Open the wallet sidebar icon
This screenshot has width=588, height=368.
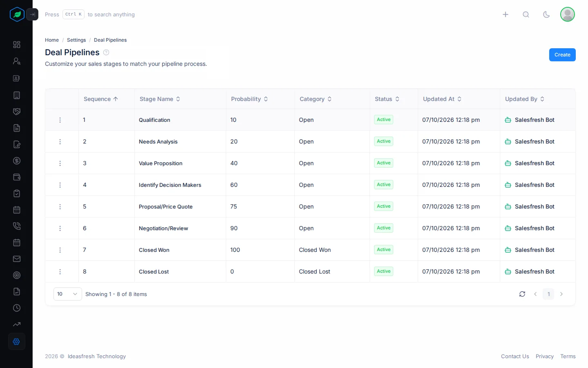(17, 177)
